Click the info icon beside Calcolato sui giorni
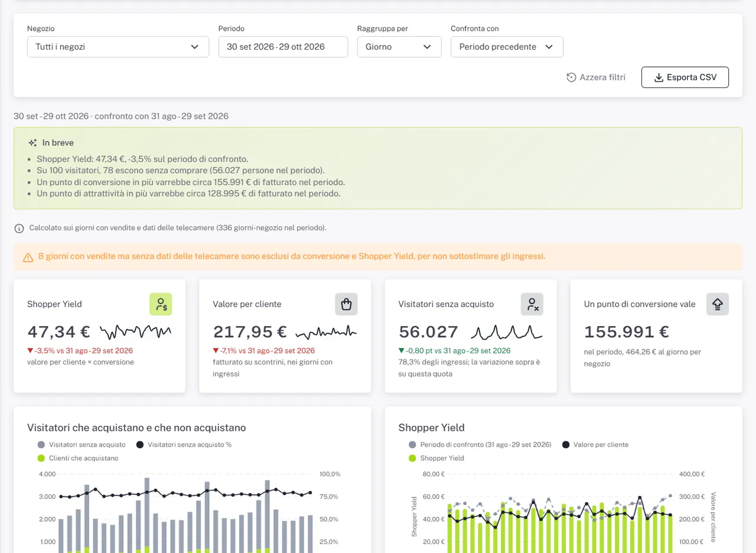This screenshot has width=756, height=553. click(19, 228)
